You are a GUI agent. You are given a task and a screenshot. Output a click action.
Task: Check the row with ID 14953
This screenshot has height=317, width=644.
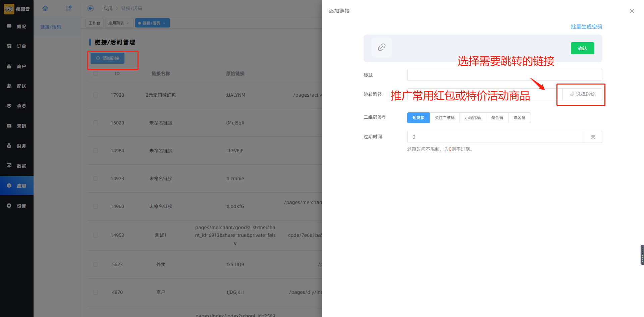96,235
